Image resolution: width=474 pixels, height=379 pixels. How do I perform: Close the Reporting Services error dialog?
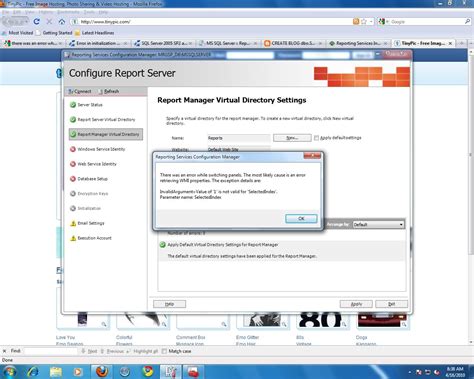pos(312,156)
